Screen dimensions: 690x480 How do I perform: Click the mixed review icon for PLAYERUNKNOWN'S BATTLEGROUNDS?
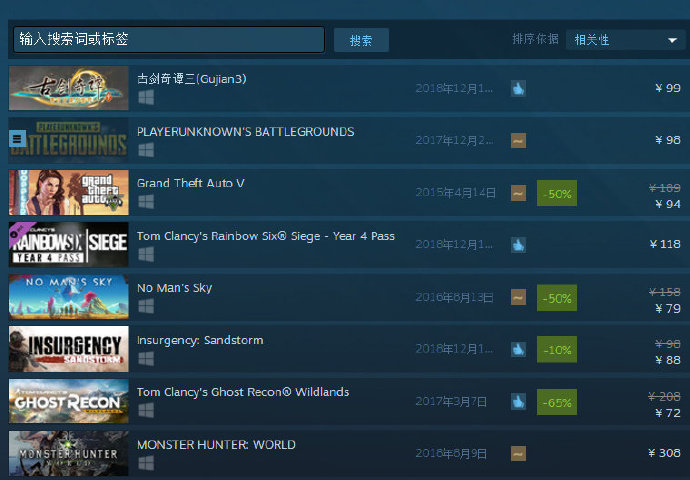pos(518,141)
